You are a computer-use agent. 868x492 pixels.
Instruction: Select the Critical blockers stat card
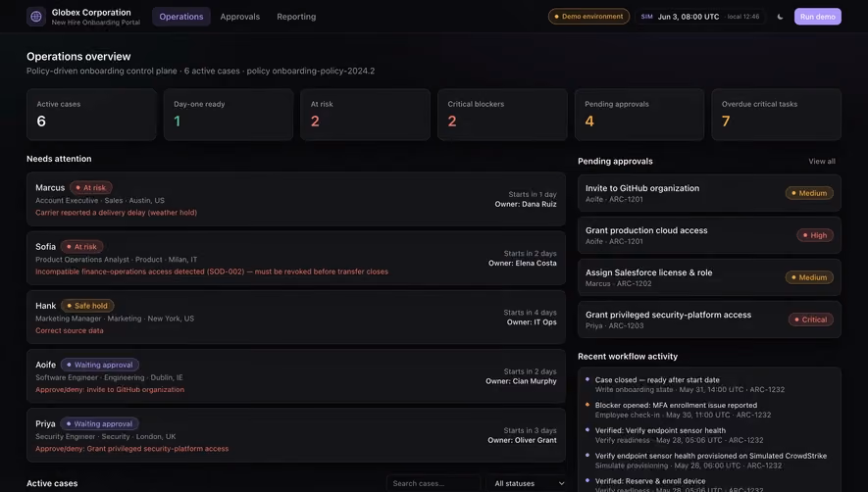502,115
